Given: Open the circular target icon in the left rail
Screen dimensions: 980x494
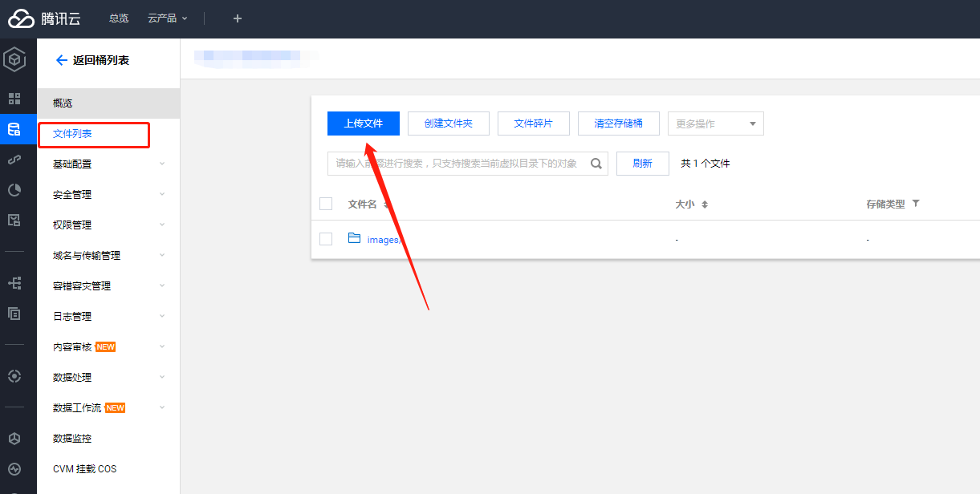Looking at the screenshot, I should [14, 376].
